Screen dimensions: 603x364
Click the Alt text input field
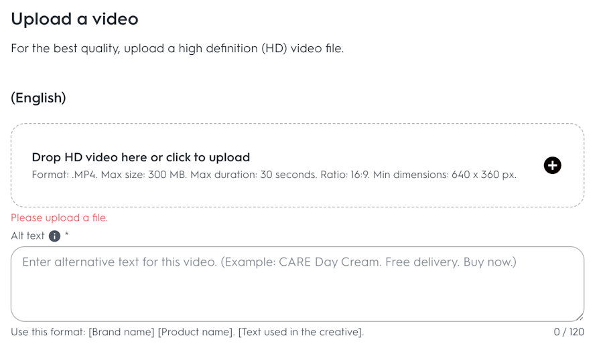pyautogui.click(x=297, y=284)
